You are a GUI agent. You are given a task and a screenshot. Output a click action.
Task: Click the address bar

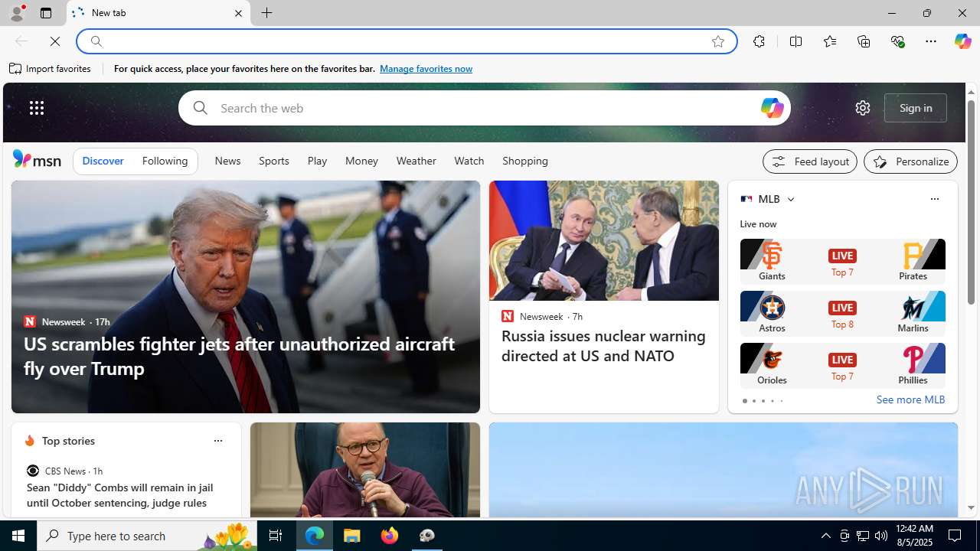coord(406,41)
